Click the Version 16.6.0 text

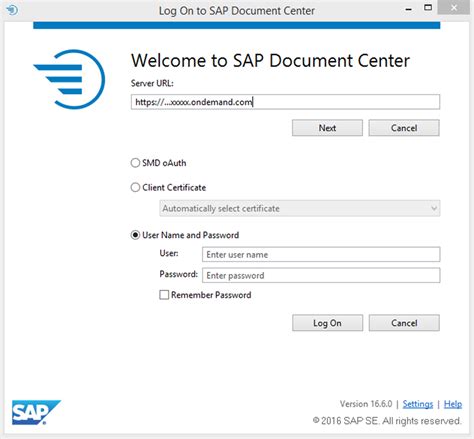366,404
